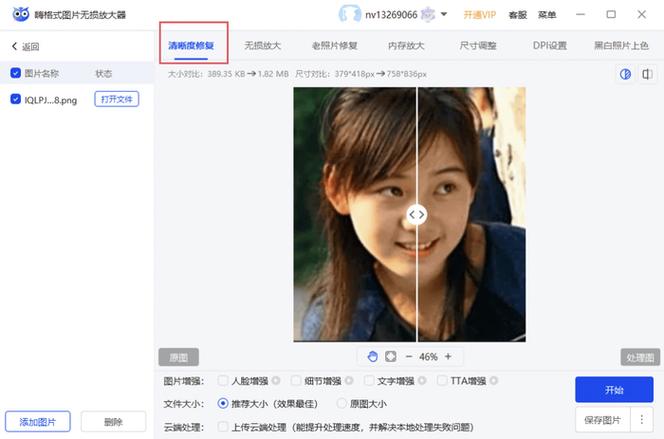Click help icon next to 细节增强
Screen dimensions: 664x439
[x=349, y=381]
